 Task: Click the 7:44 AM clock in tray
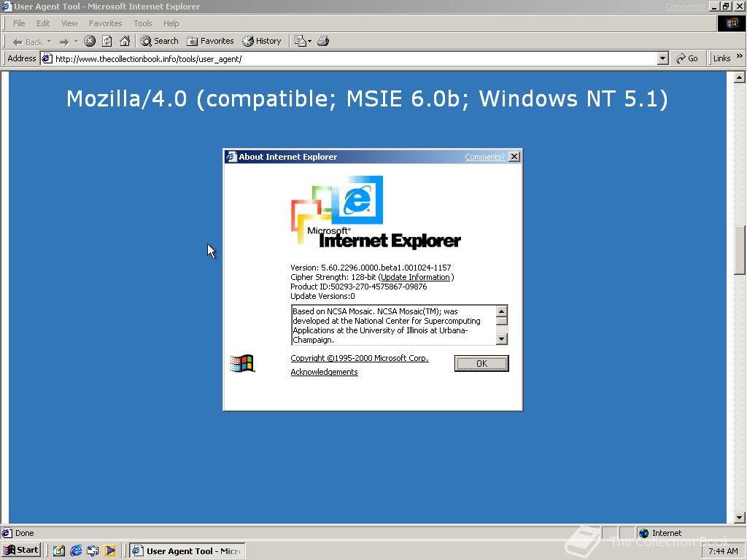(723, 551)
